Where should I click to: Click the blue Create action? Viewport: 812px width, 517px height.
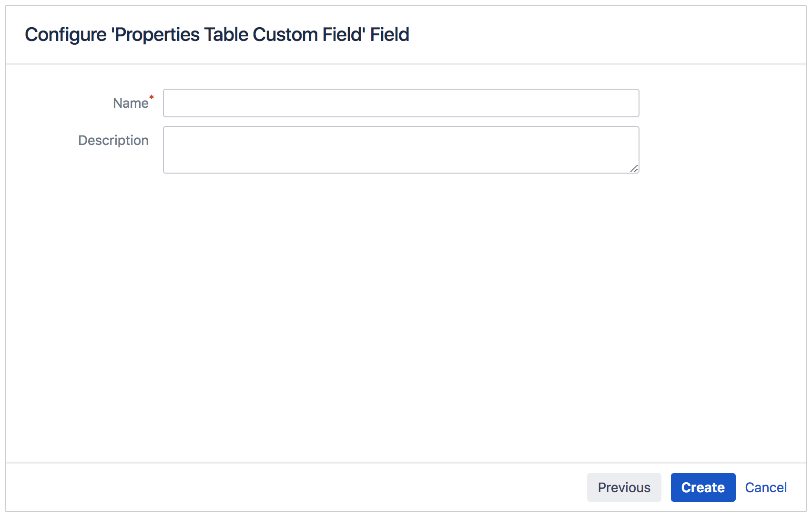(x=703, y=487)
